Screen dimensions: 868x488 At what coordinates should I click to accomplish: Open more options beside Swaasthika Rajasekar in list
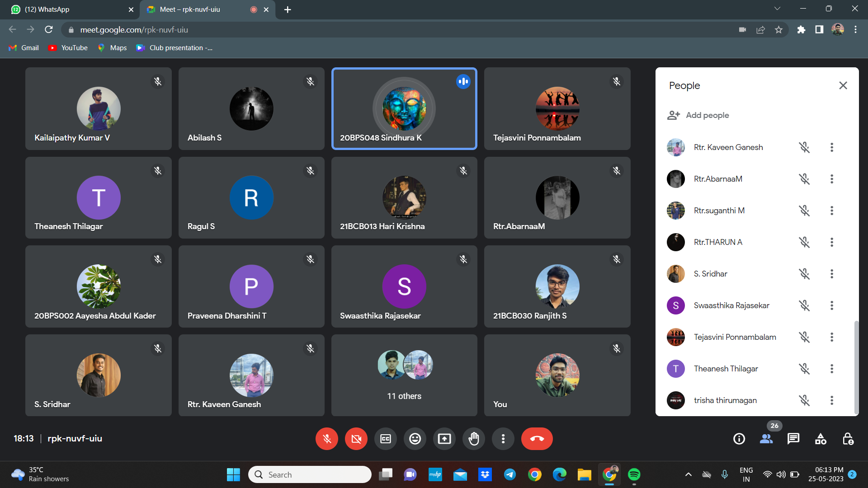click(831, 305)
